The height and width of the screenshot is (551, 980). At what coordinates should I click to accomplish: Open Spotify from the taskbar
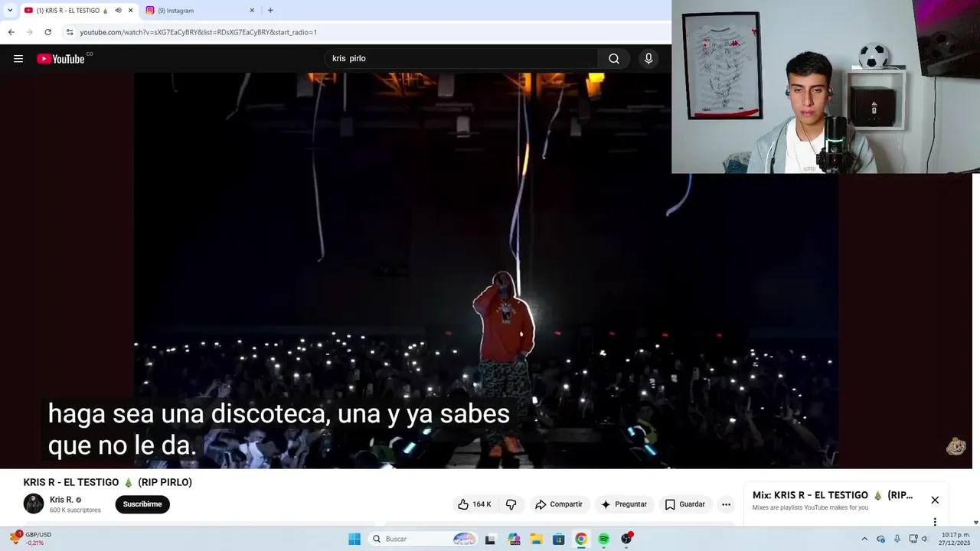(604, 539)
